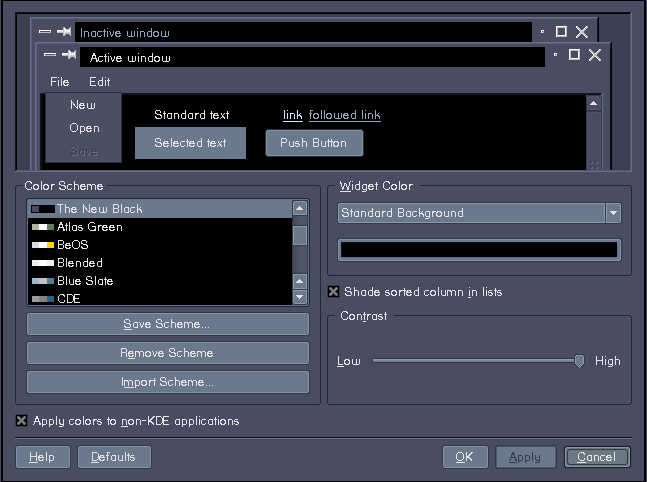The width and height of the screenshot is (647, 482).
Task: Open the Edit menu in preview
Action: click(99, 82)
